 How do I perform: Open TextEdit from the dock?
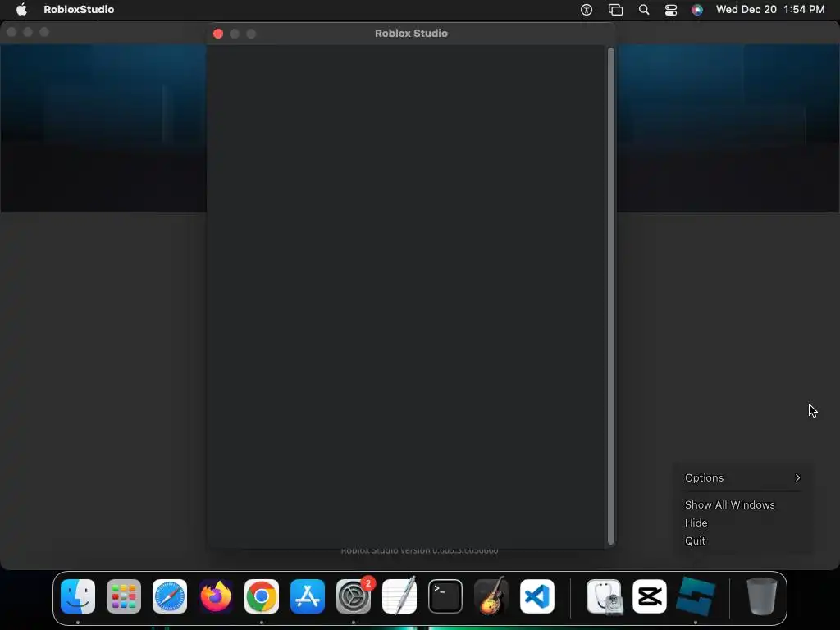[399, 596]
